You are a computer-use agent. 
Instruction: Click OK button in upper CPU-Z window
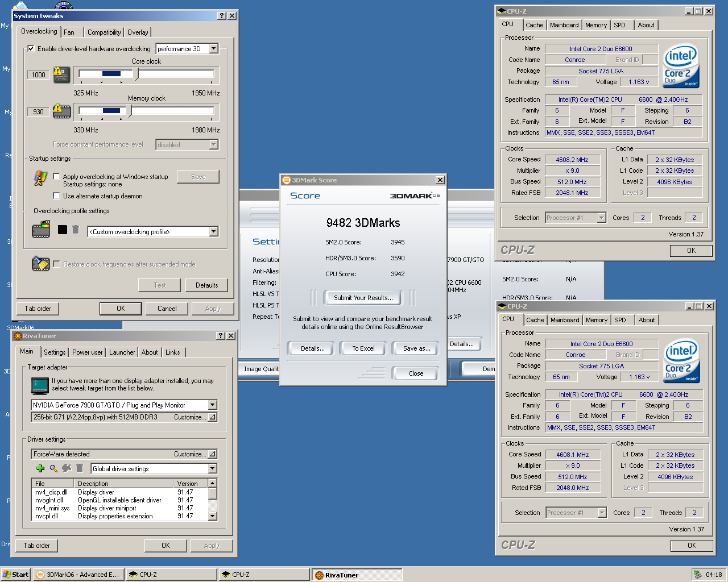pos(691,251)
